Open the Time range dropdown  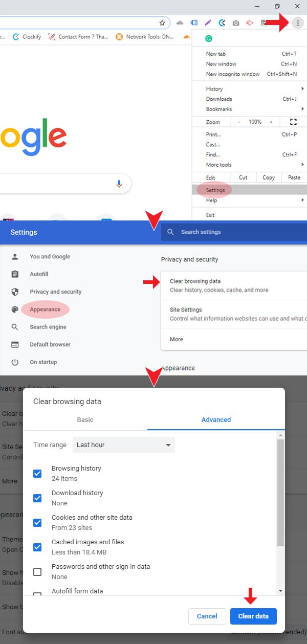point(124,445)
